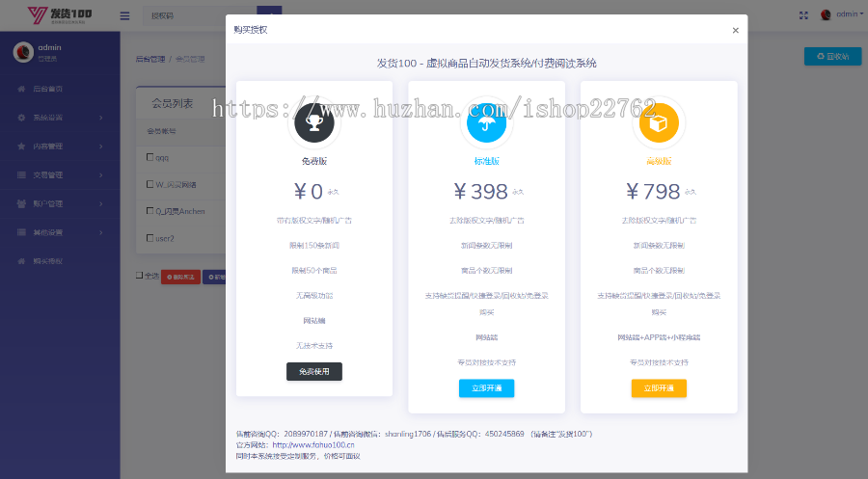This screenshot has height=479, width=868.
Task: Open the 系统设置 sidebar menu item
Action: click(x=60, y=118)
